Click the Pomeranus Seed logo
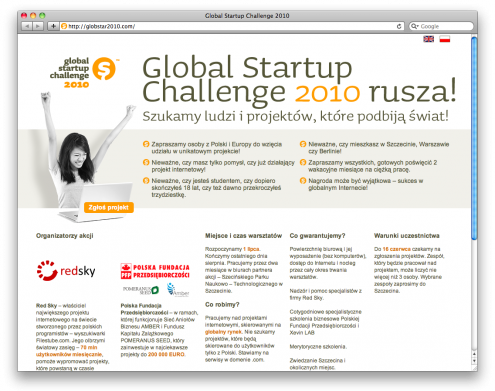The height and width of the screenshot is (391, 495). click(141, 290)
